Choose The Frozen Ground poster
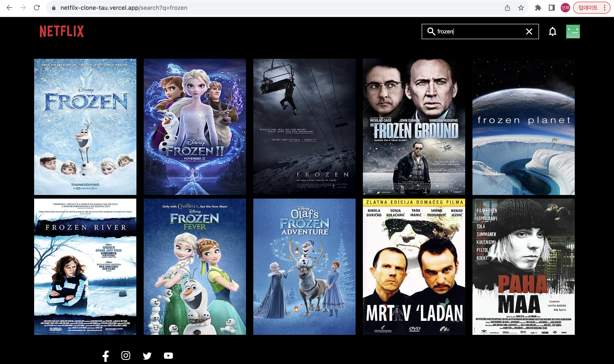This screenshot has width=614, height=364. pyautogui.click(x=414, y=127)
